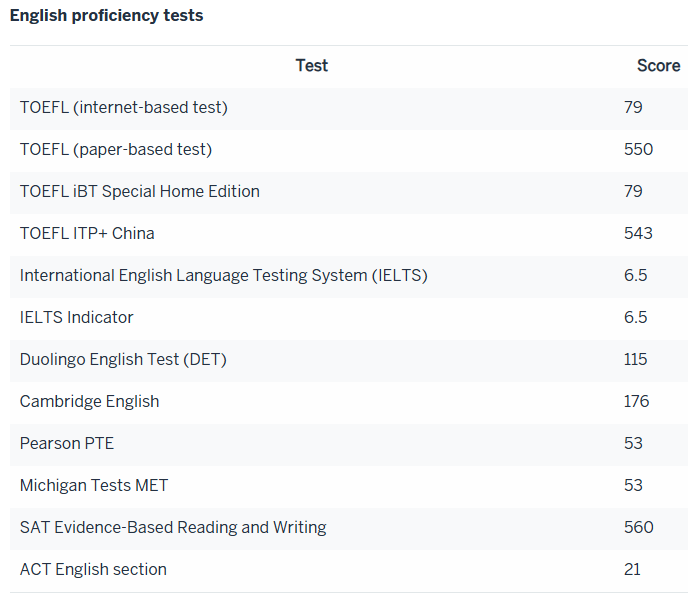Select SAT Evidence-Based Reading and Writing text
688x593 pixels.
tap(173, 528)
